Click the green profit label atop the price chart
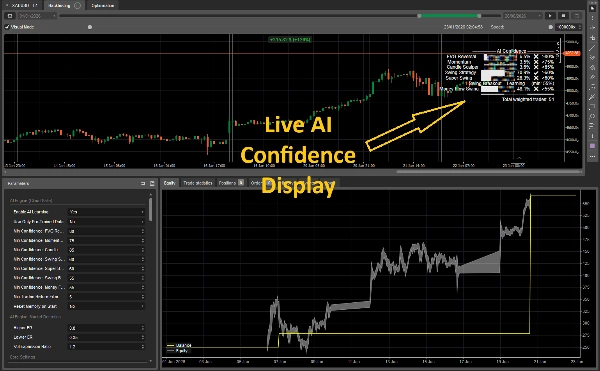Image resolution: width=600 pixels, height=371 pixels. [x=290, y=39]
